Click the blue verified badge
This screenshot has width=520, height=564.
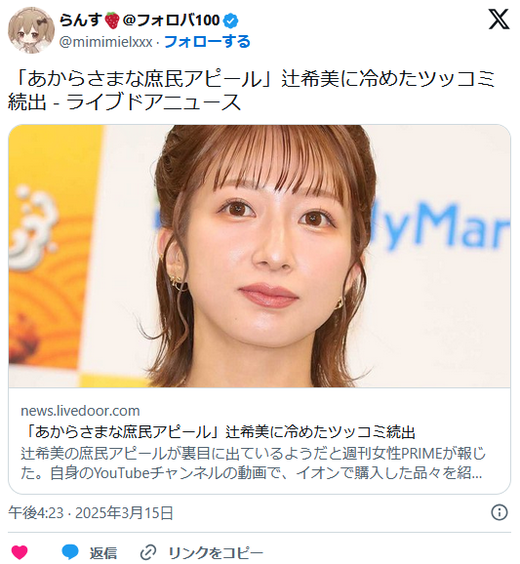(231, 21)
